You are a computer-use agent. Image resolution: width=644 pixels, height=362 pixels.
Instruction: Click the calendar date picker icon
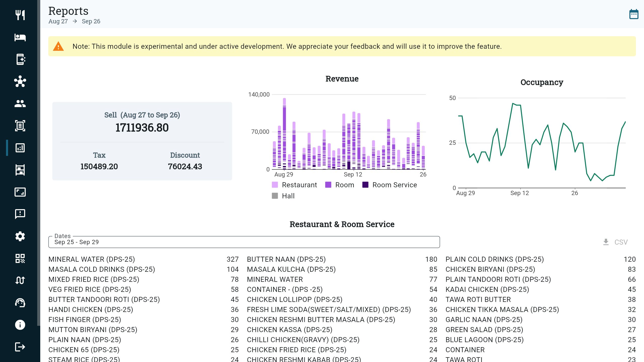(x=634, y=14)
